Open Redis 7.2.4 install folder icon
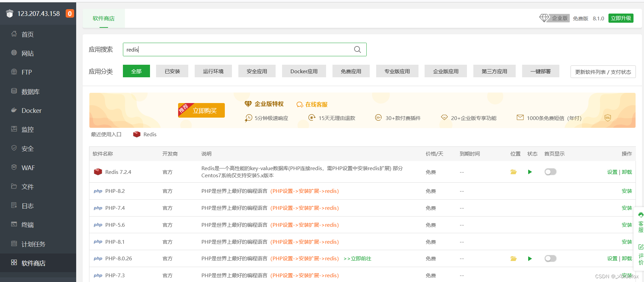This screenshot has width=644, height=282. (x=514, y=172)
